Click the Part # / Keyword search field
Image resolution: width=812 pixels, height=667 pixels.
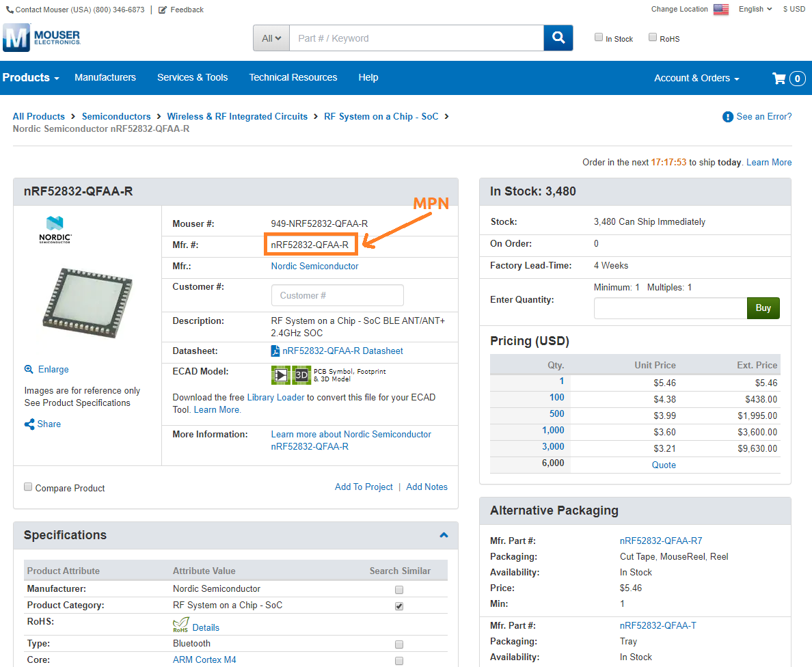(x=416, y=38)
